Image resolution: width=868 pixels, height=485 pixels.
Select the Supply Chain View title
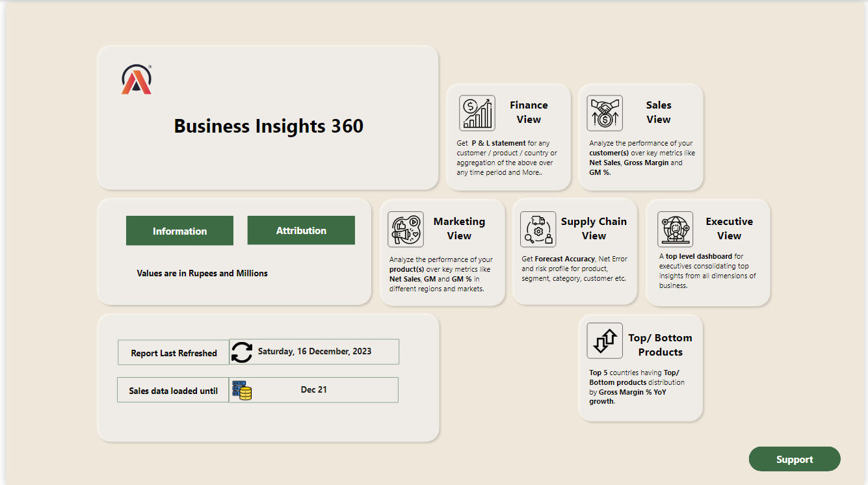coord(594,228)
